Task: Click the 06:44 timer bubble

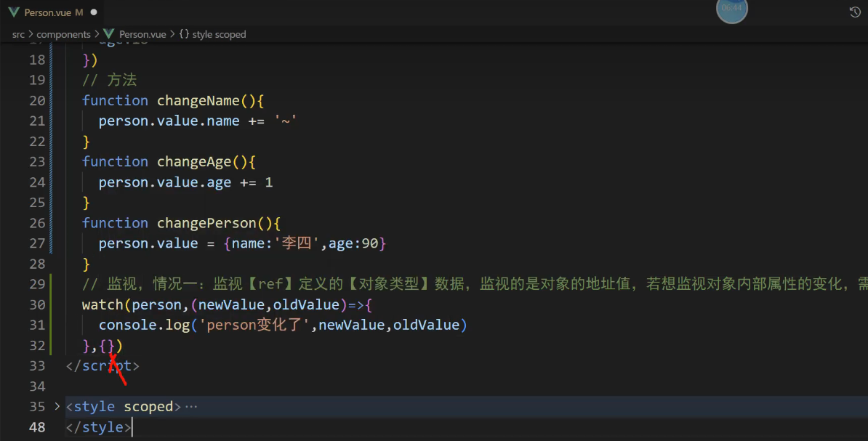Action: (731, 9)
